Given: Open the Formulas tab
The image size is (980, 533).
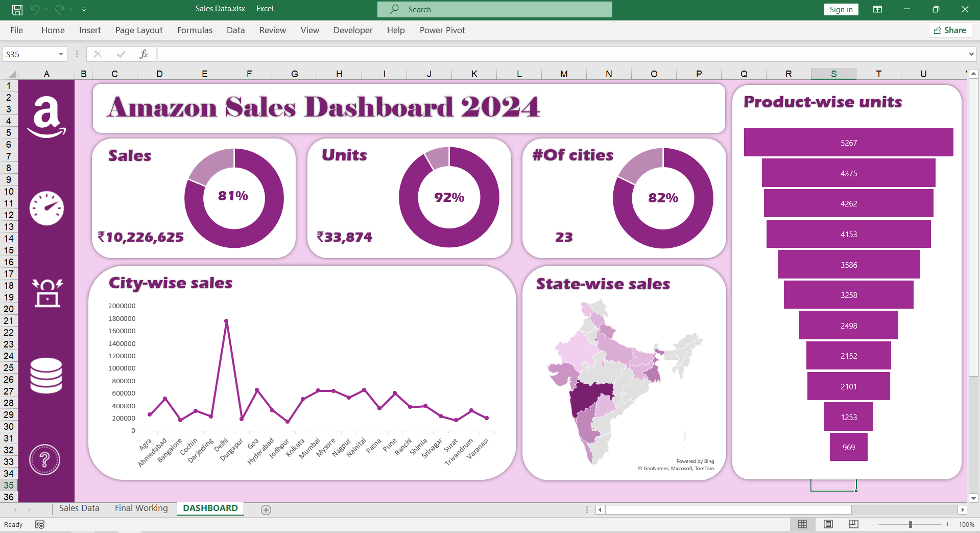Looking at the screenshot, I should 195,30.
